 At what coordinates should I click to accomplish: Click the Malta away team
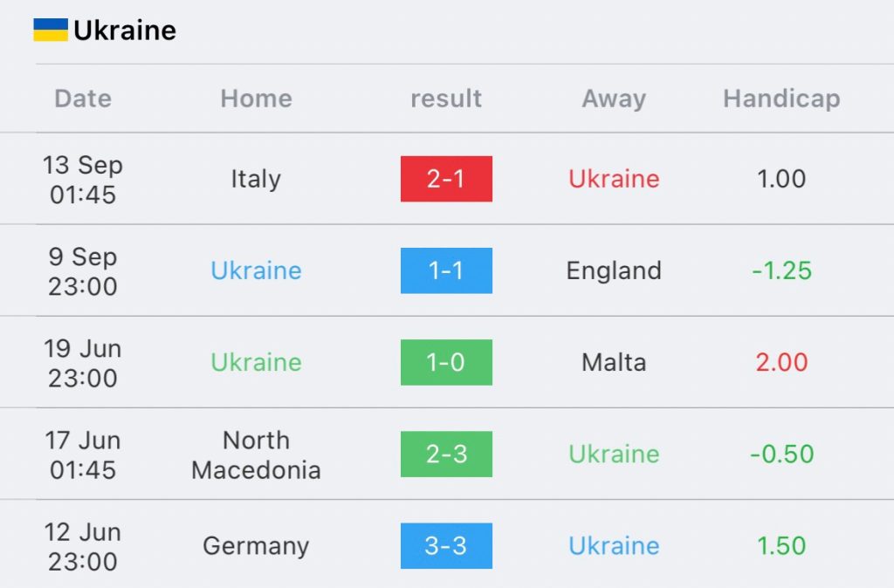tap(614, 362)
